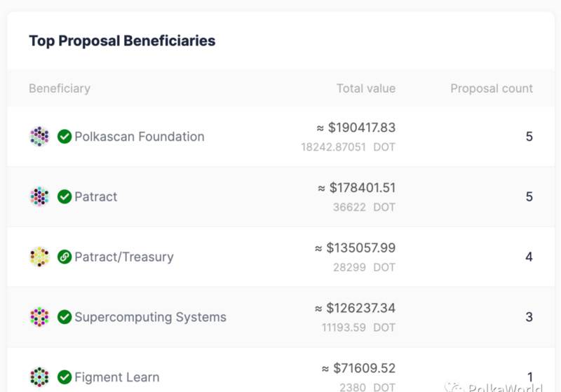Sort by Proposal count column header
Screen dimensions: 561x392
[x=492, y=88]
